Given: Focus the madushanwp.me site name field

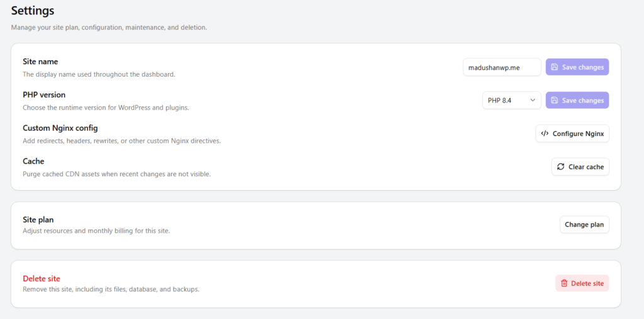Looking at the screenshot, I should coord(502,67).
